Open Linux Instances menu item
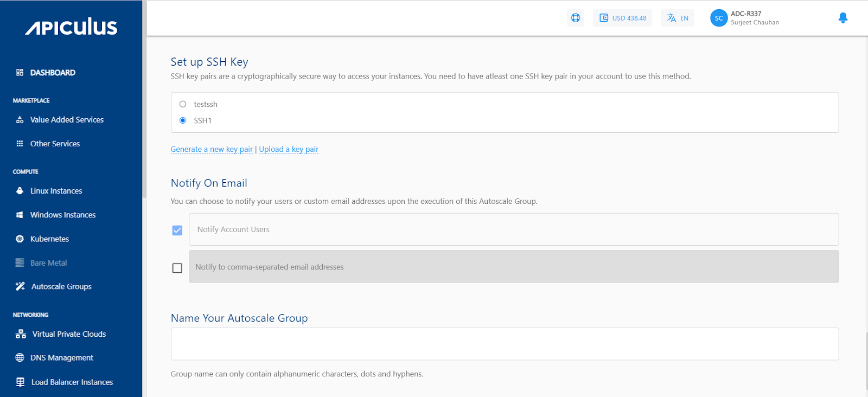 point(56,191)
